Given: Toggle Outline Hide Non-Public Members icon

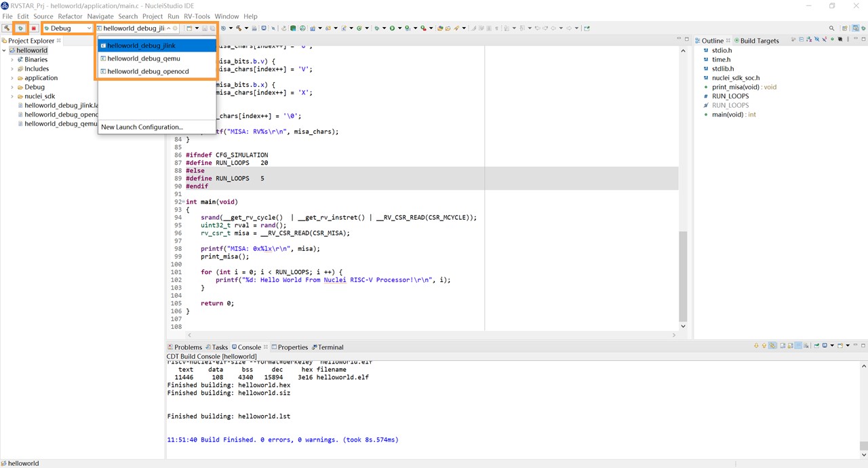Looking at the screenshot, I should click(x=832, y=39).
